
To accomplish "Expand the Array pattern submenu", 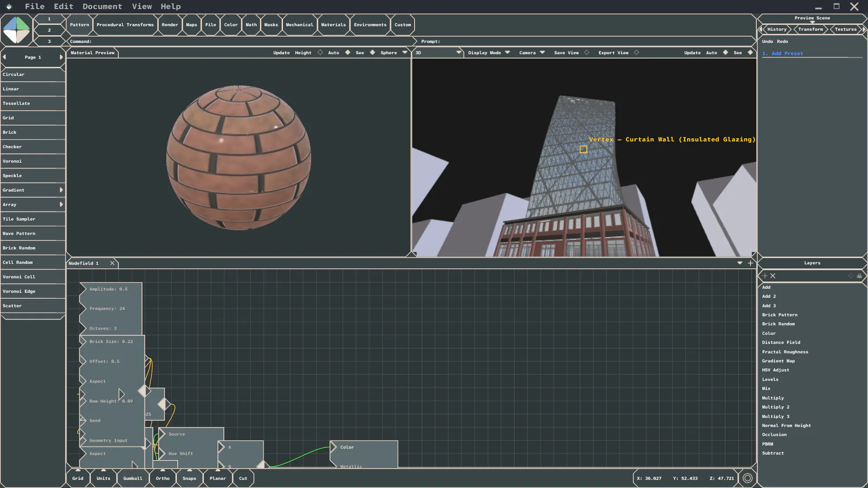I will click(61, 204).
